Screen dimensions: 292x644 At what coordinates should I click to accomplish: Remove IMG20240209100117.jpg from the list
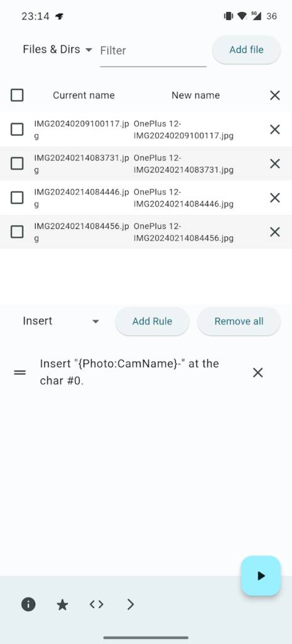point(275,130)
